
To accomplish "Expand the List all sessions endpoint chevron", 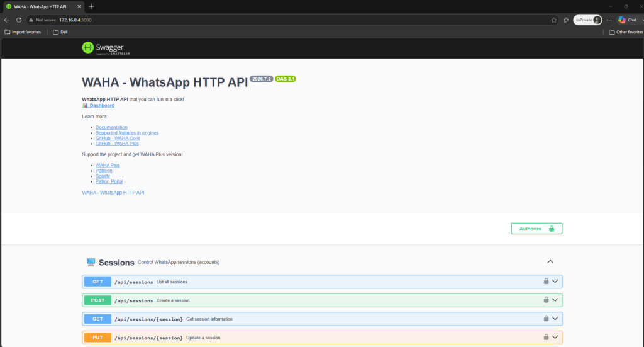I will [555, 282].
